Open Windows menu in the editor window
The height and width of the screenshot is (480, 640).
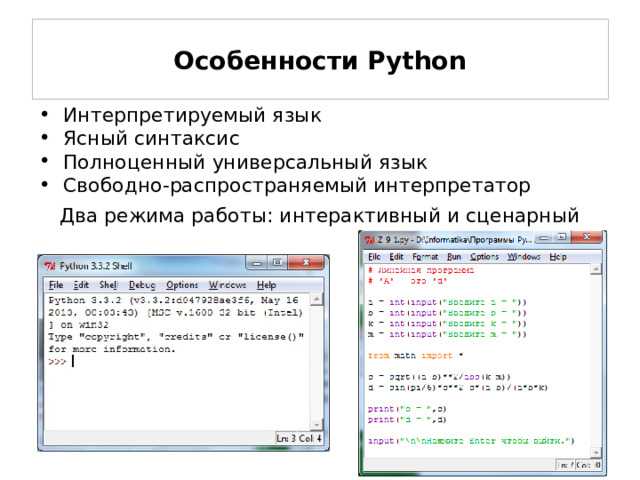(x=524, y=257)
